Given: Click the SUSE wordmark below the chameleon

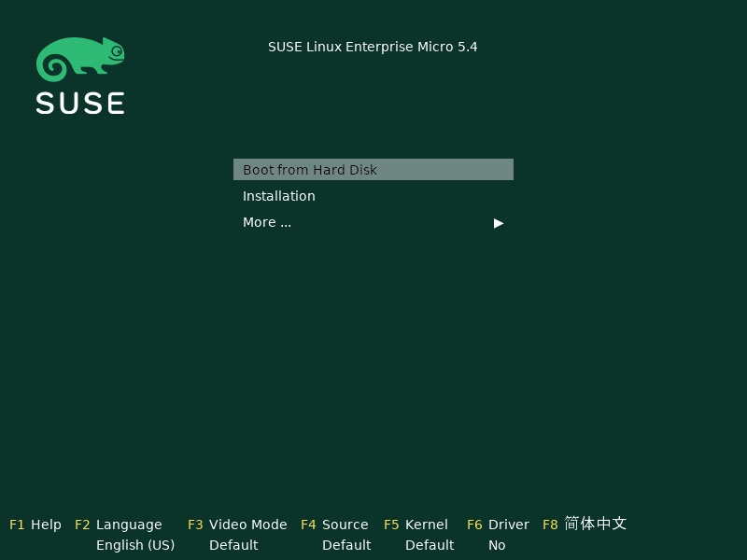Looking at the screenshot, I should [x=80, y=103].
